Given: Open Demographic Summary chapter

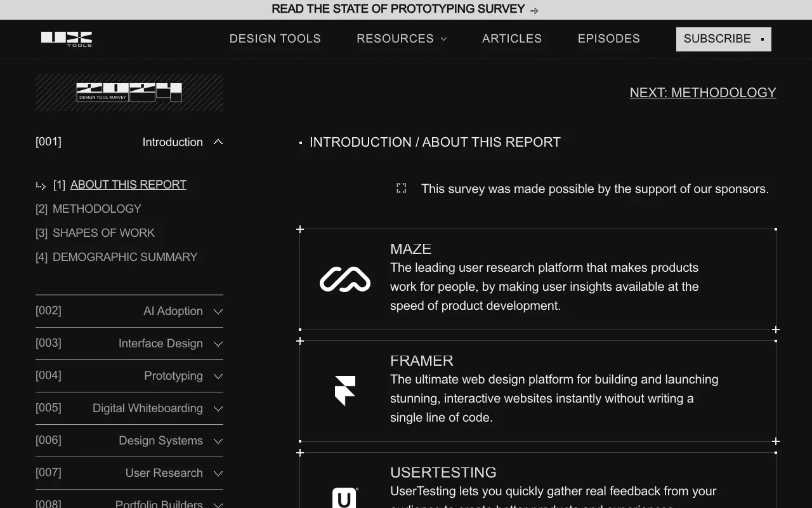Looking at the screenshot, I should pos(125,257).
